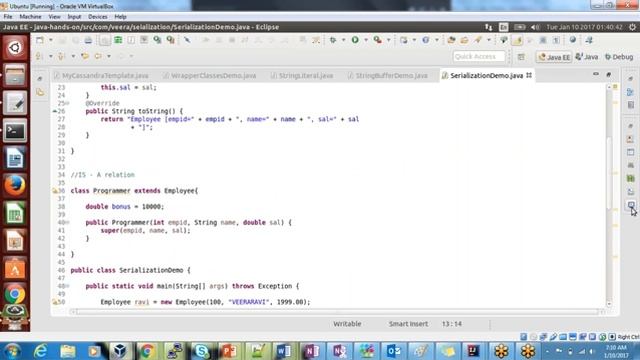Image resolution: width=640 pixels, height=360 pixels.
Task: Click the Skype icon in Windows taskbar
Action: click(202, 351)
